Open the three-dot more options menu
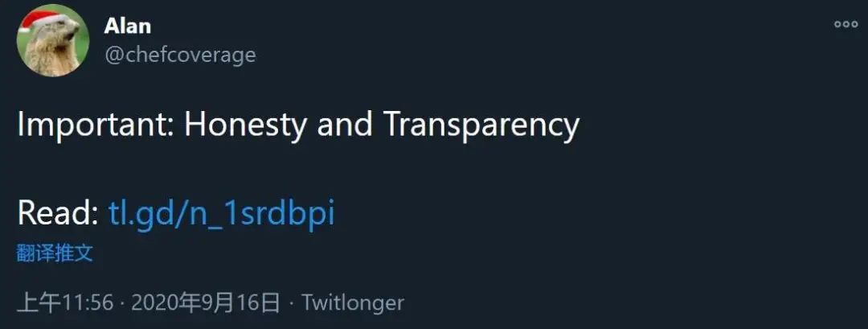Screen dimensions: 868x329 [845, 24]
